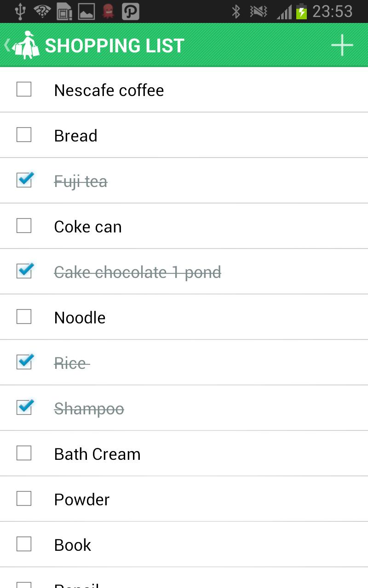Screen dimensions: 368x588
Task: Mark Noodle as bought
Action: click(24, 317)
